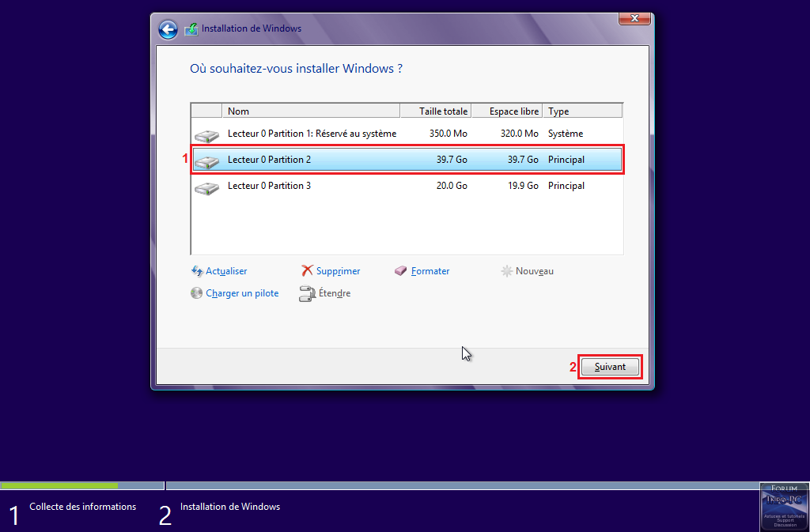The width and height of the screenshot is (810, 532).
Task: Go back using the blue arrow button
Action: [x=168, y=29]
